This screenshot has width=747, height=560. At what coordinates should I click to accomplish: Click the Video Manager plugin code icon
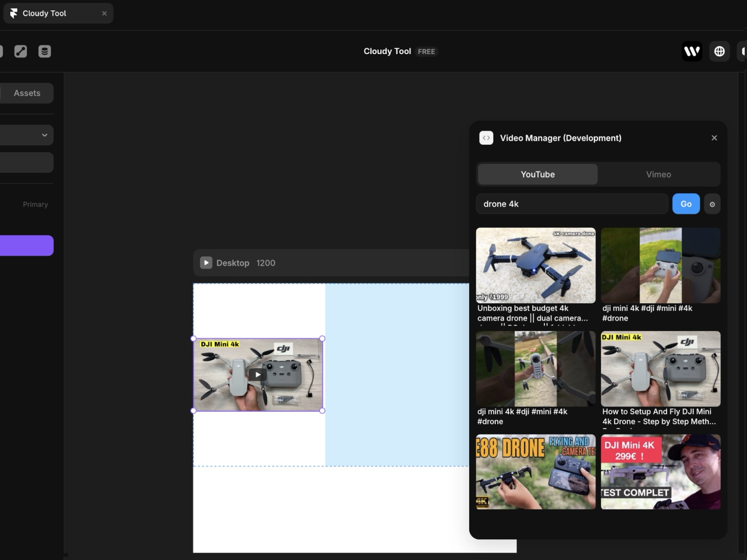[486, 138]
